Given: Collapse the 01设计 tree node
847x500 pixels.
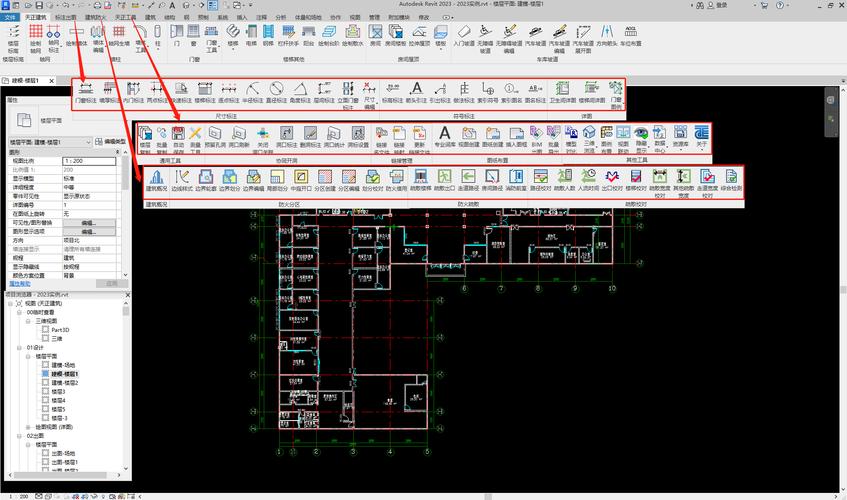Looking at the screenshot, I should (x=19, y=347).
